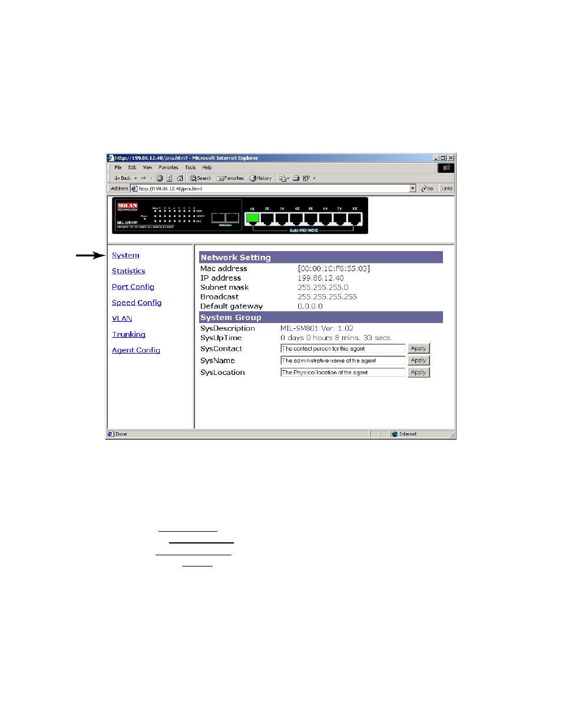Click the Mail toolbar icon
Viewport: 562px width, 728px height.
283,178
